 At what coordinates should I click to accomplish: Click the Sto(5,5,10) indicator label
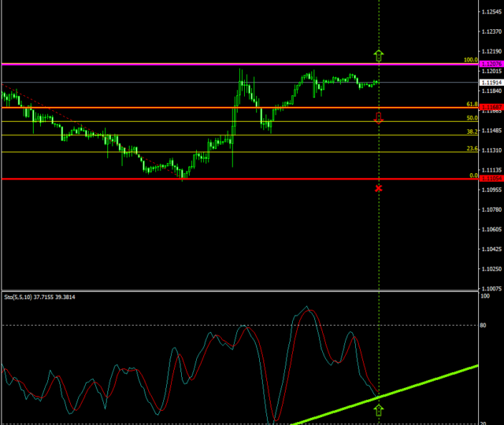pos(39,298)
